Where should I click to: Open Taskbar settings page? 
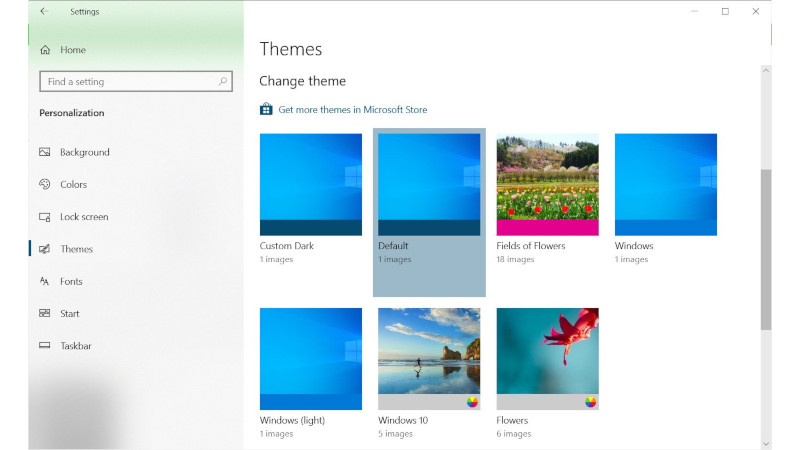pyautogui.click(x=76, y=345)
